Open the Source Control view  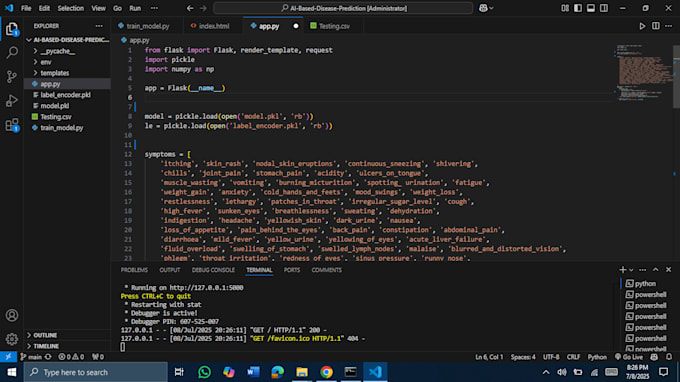tap(12, 77)
